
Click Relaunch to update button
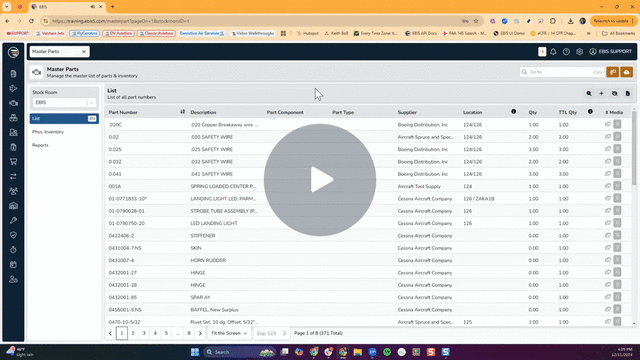613,21
